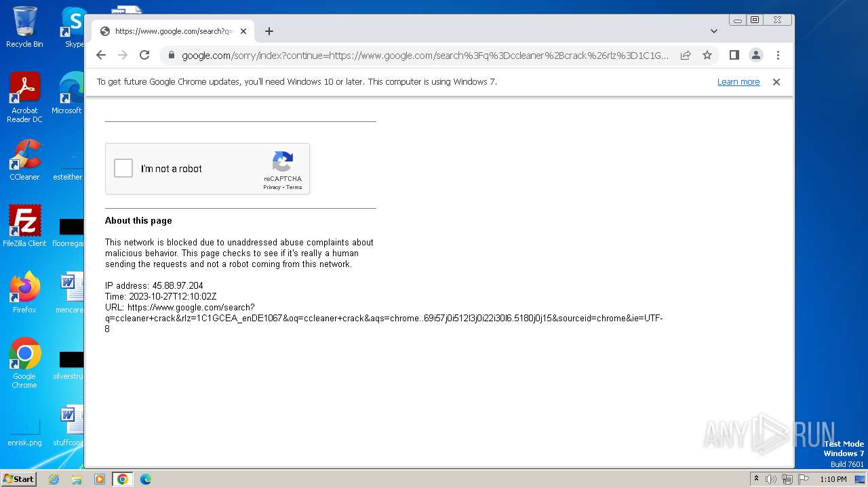The height and width of the screenshot is (488, 868).
Task: Open Chrome profile menu
Action: [756, 55]
